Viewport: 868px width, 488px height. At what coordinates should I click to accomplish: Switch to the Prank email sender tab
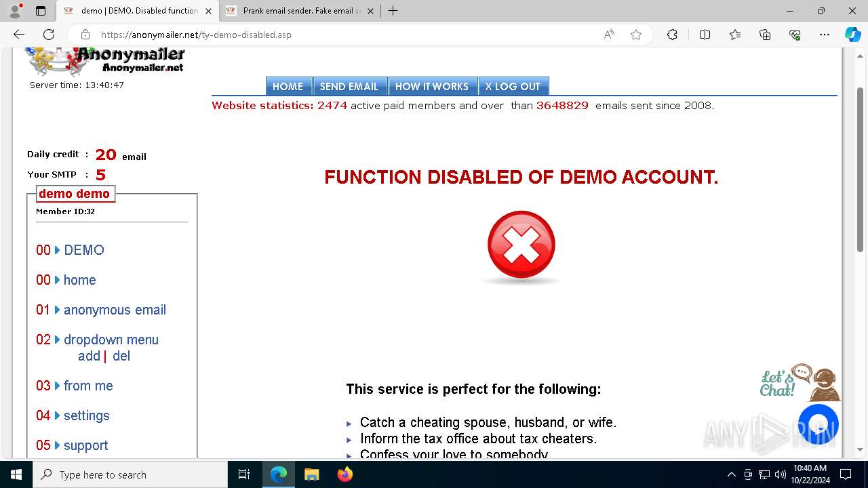301,11
